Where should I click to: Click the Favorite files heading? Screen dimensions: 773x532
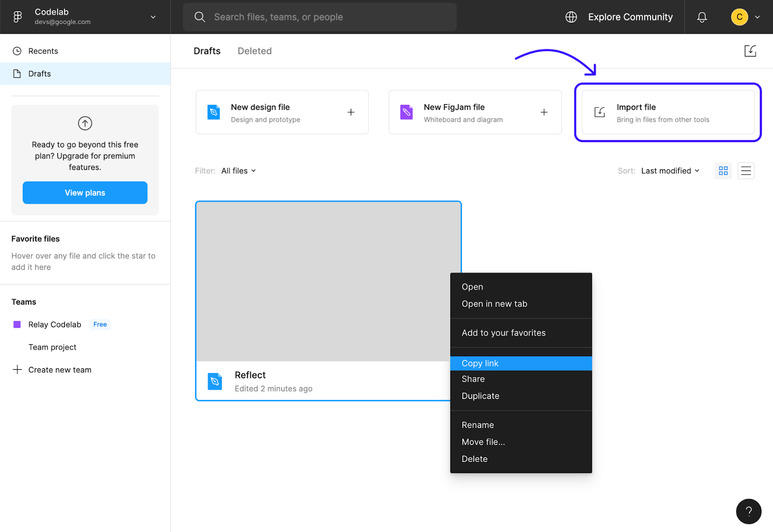pyautogui.click(x=35, y=239)
